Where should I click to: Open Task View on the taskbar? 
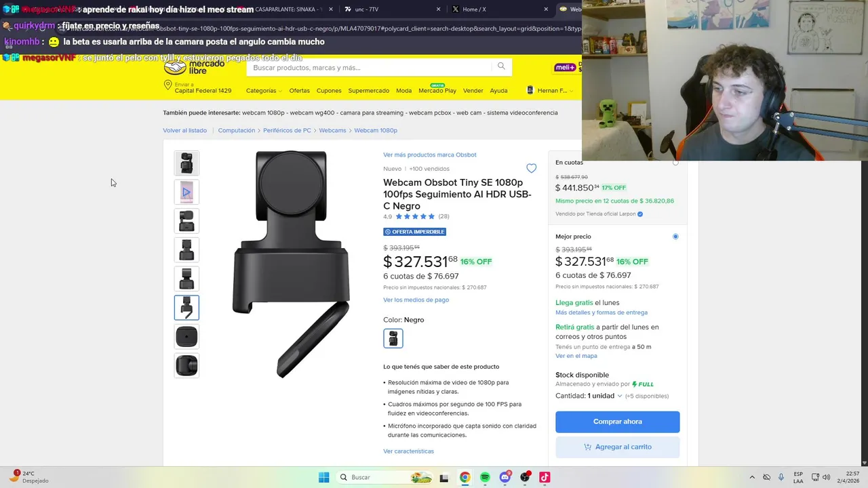[444, 477]
